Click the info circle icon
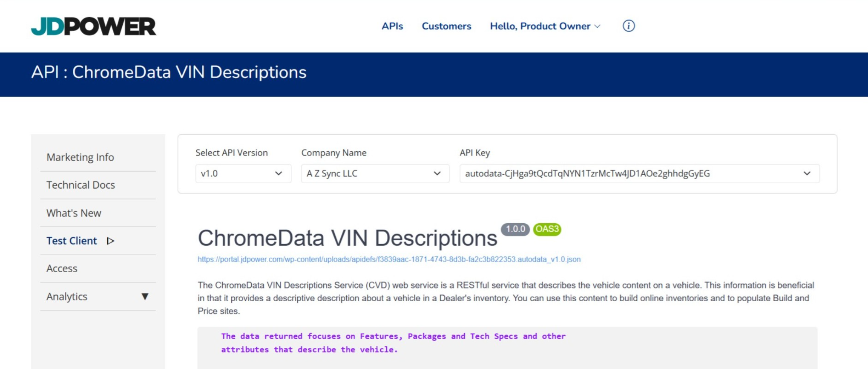 pos(629,26)
